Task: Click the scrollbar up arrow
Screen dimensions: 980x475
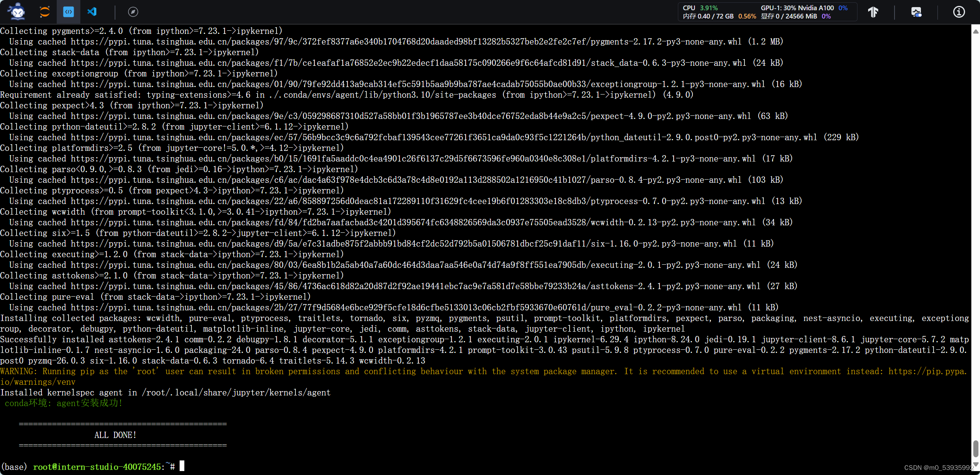Action: click(976, 31)
